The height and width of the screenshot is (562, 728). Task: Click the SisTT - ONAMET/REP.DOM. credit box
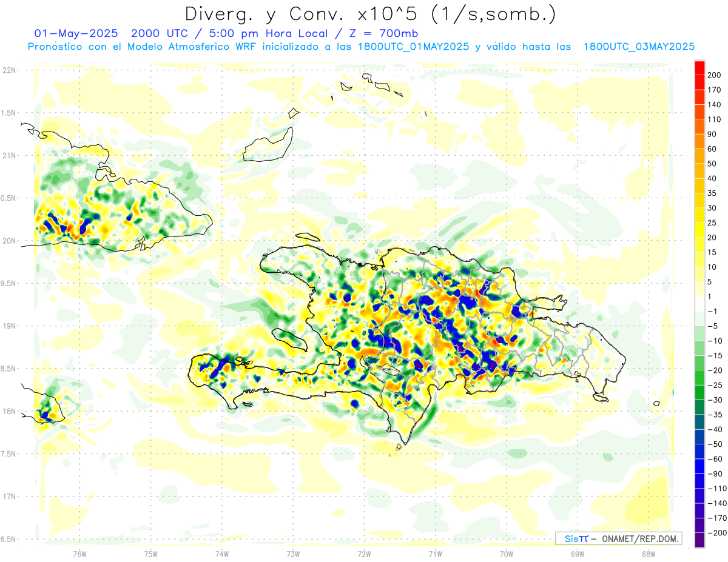(618, 538)
